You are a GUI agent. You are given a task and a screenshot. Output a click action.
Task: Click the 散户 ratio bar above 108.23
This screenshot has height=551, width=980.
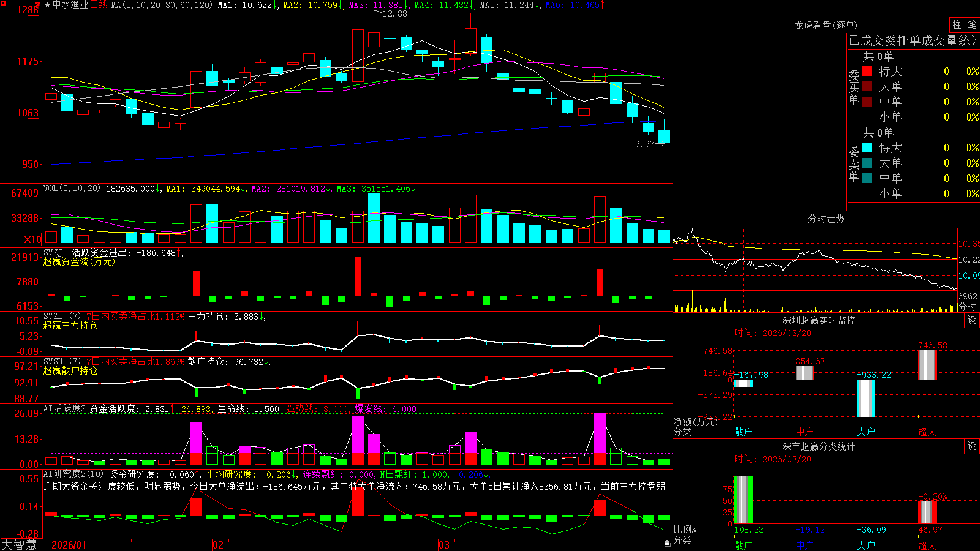[x=744, y=500]
